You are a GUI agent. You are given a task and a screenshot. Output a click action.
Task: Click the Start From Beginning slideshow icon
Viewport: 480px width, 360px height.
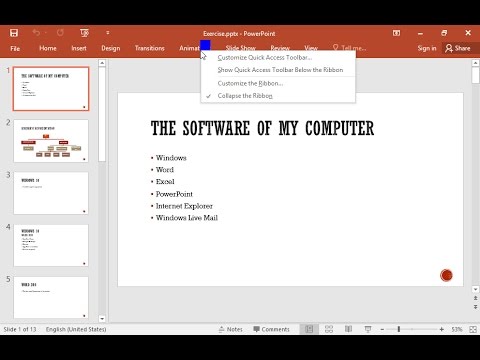(84, 33)
